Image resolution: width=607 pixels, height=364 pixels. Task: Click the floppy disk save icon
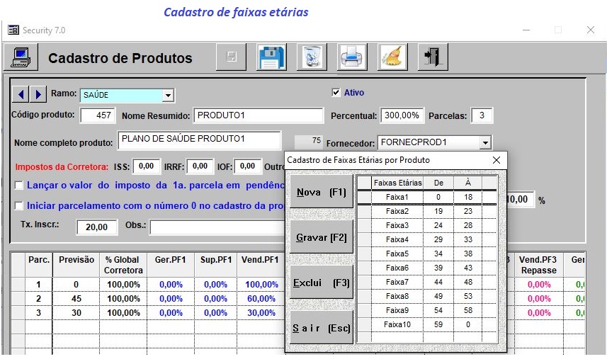pos(271,57)
